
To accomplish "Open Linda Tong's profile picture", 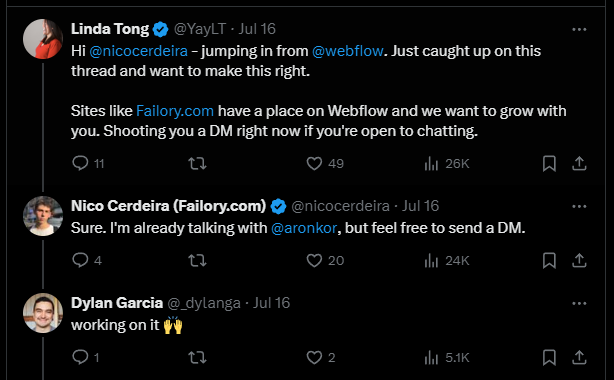I will click(43, 39).
